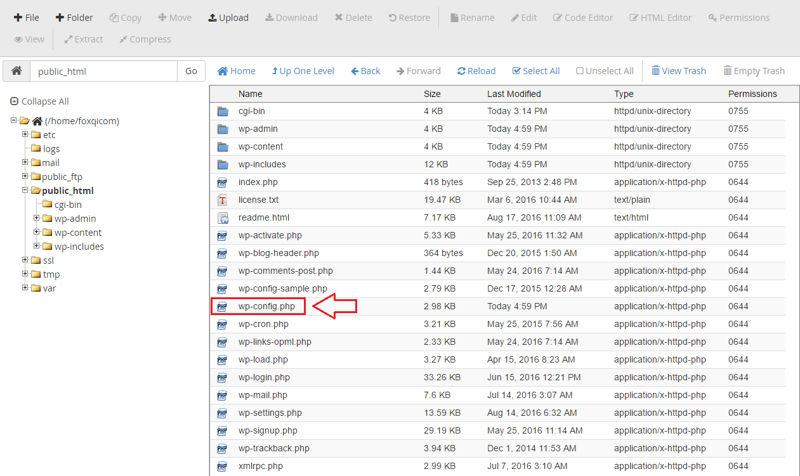800x476 pixels.
Task: Expand the var folder in tree
Action: coord(25,287)
